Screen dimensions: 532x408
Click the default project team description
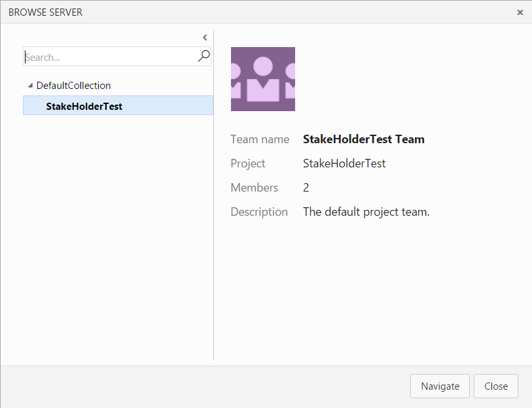pyautogui.click(x=366, y=212)
